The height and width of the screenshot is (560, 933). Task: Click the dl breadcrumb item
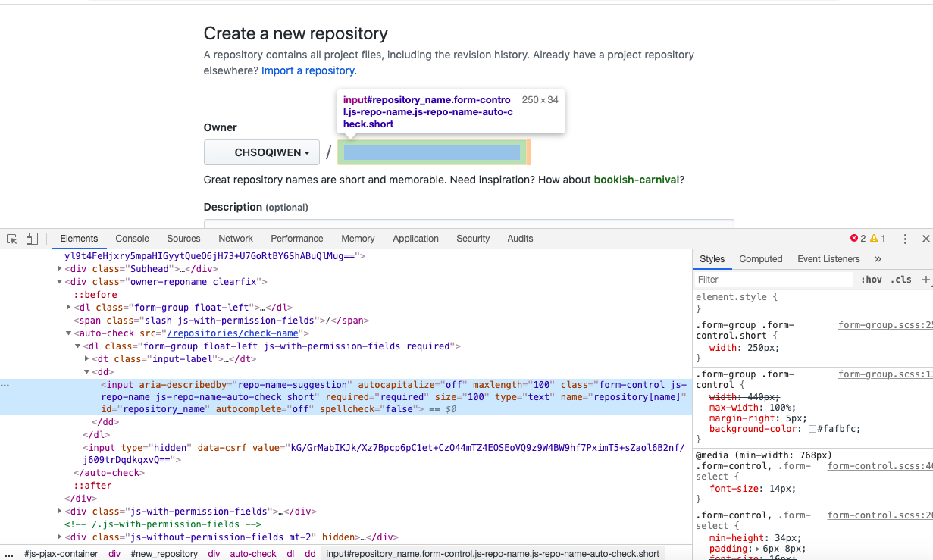(290, 554)
